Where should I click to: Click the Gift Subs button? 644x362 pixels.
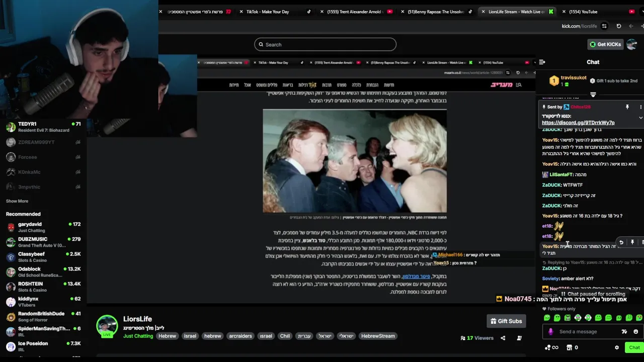506,321
